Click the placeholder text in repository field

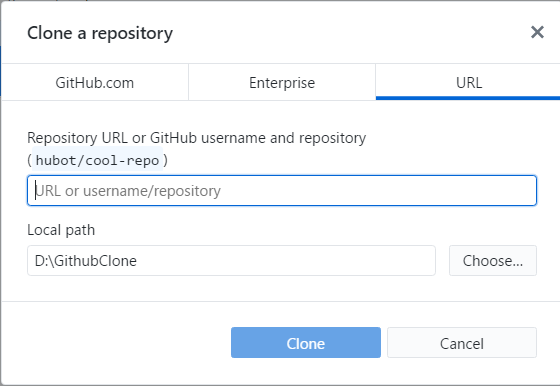tap(128, 191)
